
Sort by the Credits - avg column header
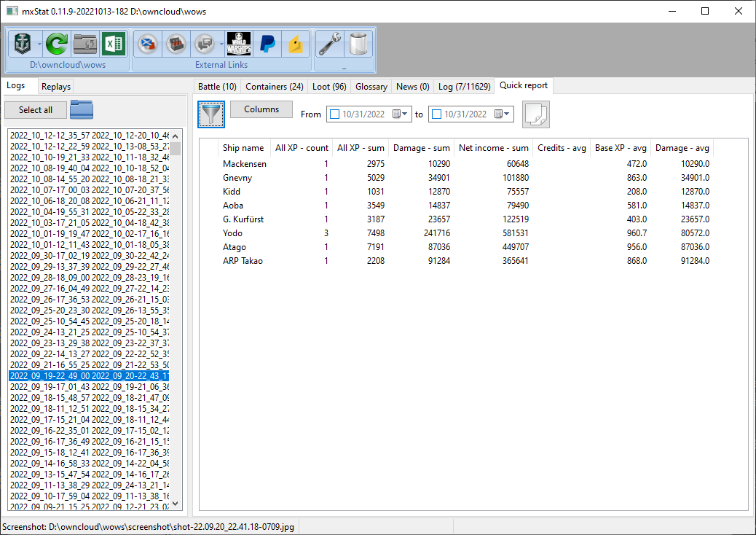tap(562, 148)
